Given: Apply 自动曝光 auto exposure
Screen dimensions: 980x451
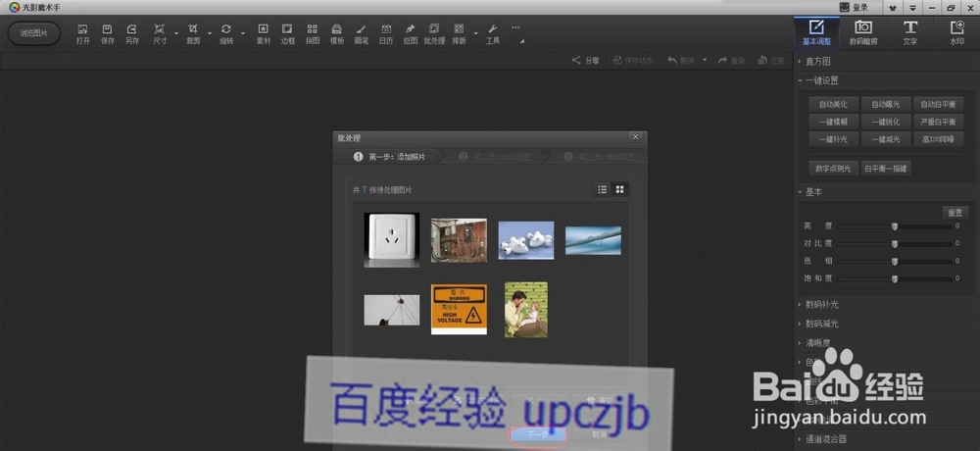Looking at the screenshot, I should 886,105.
